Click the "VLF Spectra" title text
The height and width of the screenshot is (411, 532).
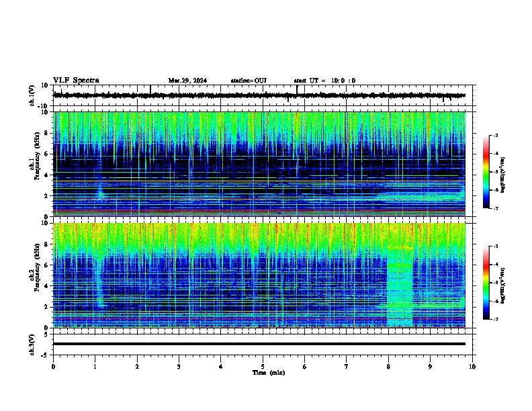coord(76,81)
